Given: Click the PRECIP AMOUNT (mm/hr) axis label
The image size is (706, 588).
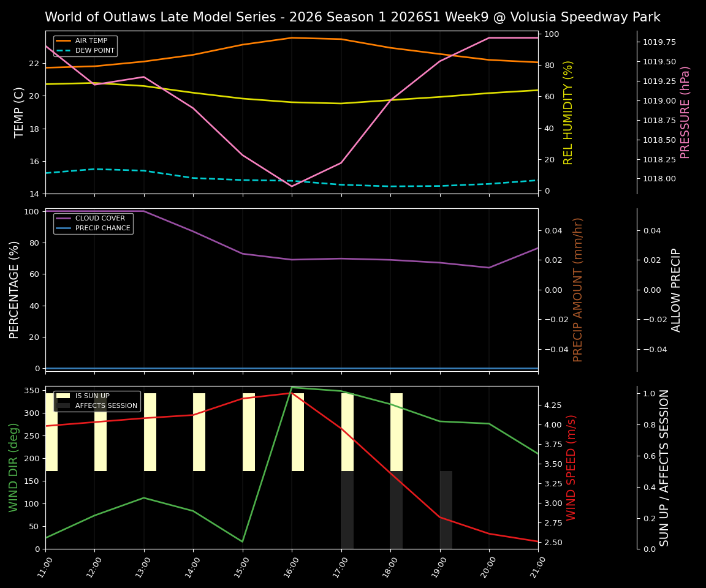Looking at the screenshot, I should (x=577, y=292).
